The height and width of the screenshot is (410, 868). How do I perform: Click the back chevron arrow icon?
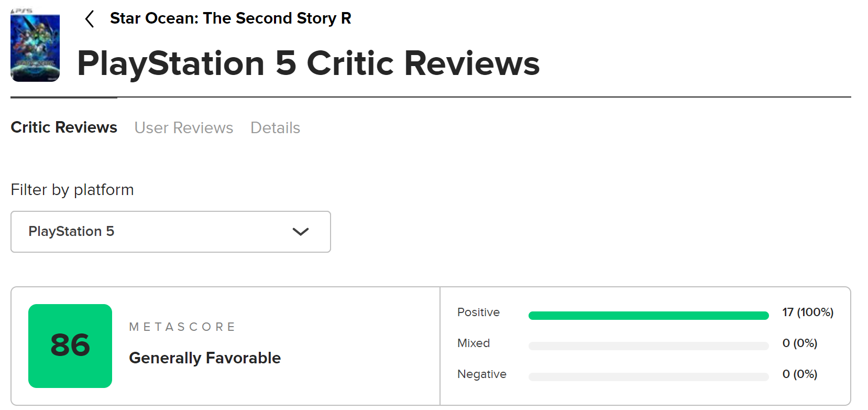90,19
